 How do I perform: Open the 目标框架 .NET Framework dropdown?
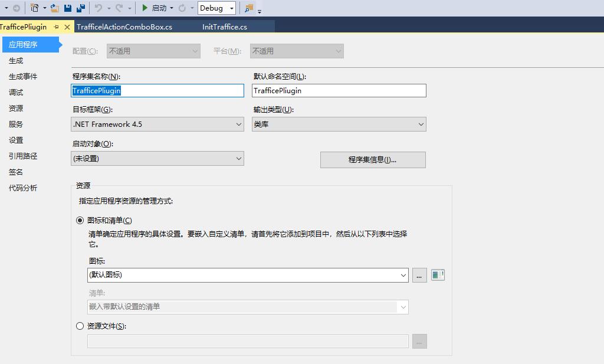(157, 124)
